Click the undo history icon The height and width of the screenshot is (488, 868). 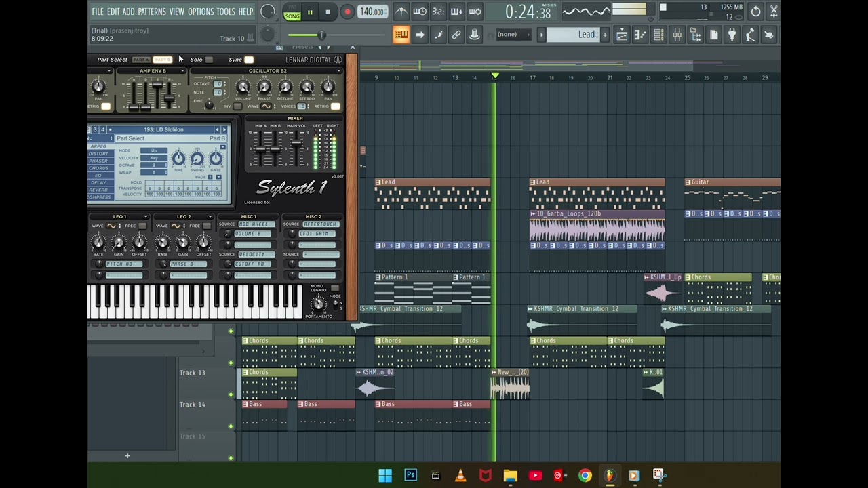[755, 12]
